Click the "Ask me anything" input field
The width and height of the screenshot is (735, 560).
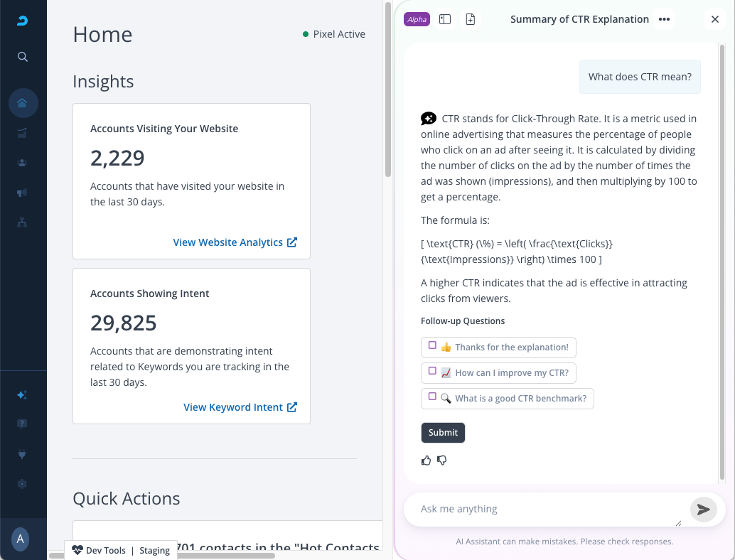point(544,510)
